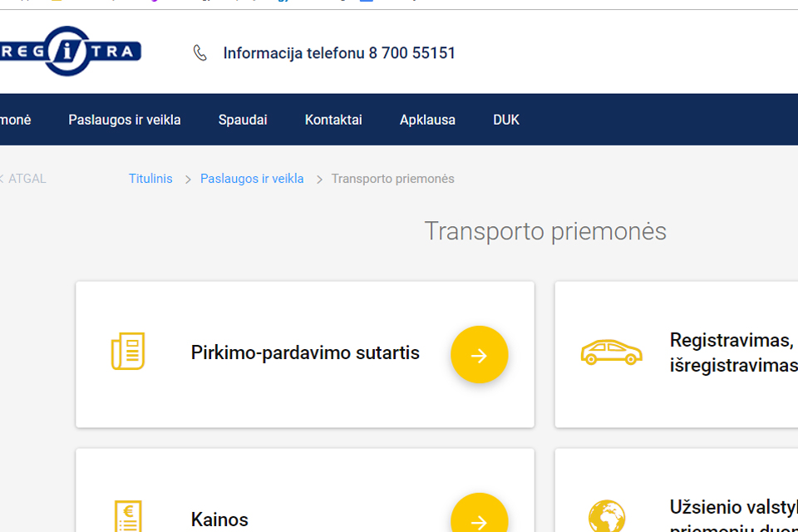The image size is (798, 532).
Task: Open the DUK navigation item
Action: pyautogui.click(x=506, y=120)
